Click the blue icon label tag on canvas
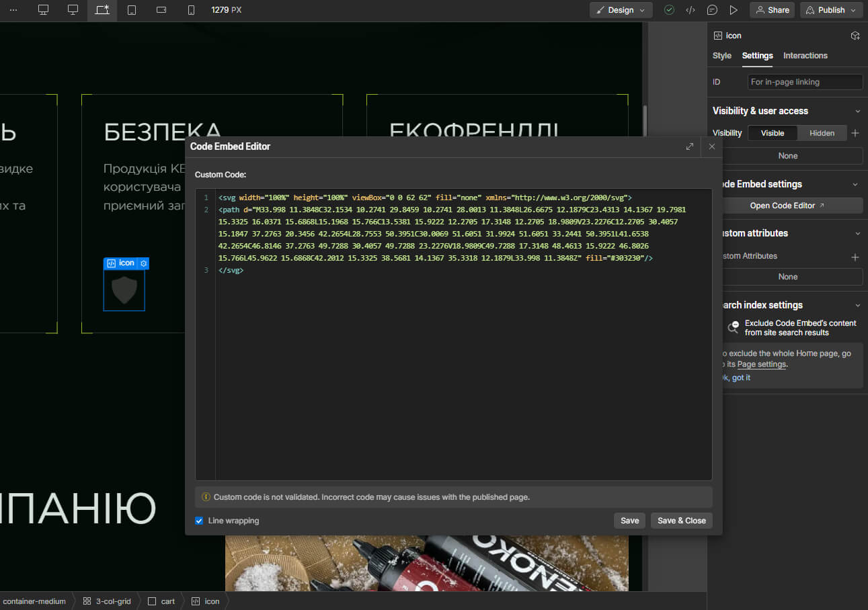 (122, 263)
